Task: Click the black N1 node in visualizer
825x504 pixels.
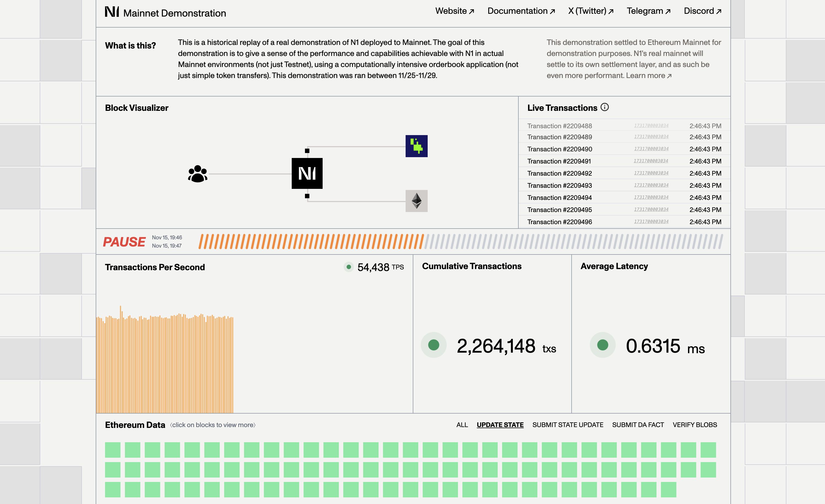Action: point(307,173)
